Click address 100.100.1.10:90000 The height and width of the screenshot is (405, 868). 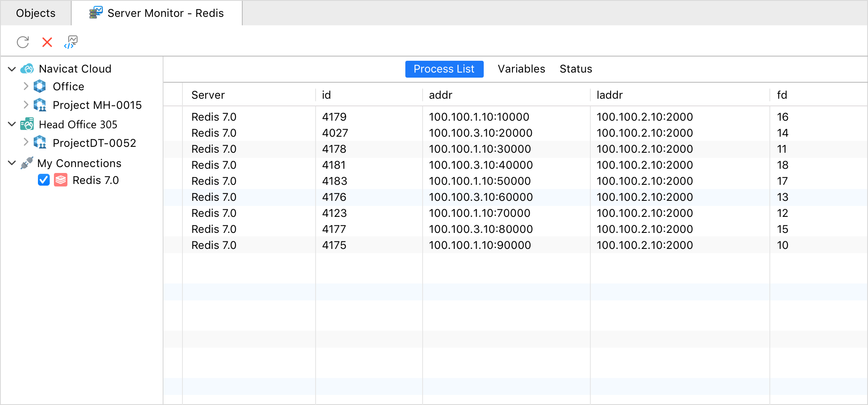[x=480, y=245]
